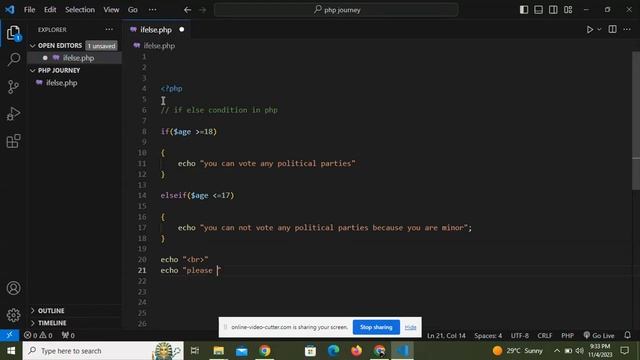Open the Search view in activity bar
Screen dimensions: 640x360
click(x=13, y=60)
